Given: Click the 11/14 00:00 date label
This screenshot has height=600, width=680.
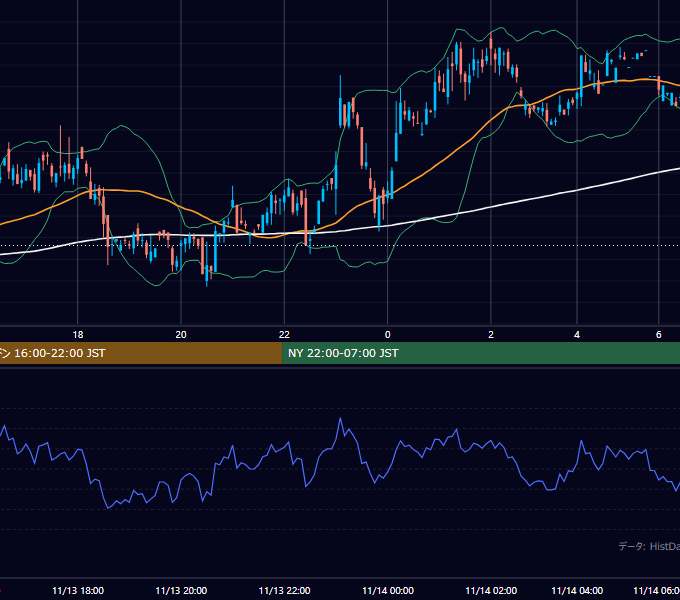Looking at the screenshot, I should click(x=388, y=590).
